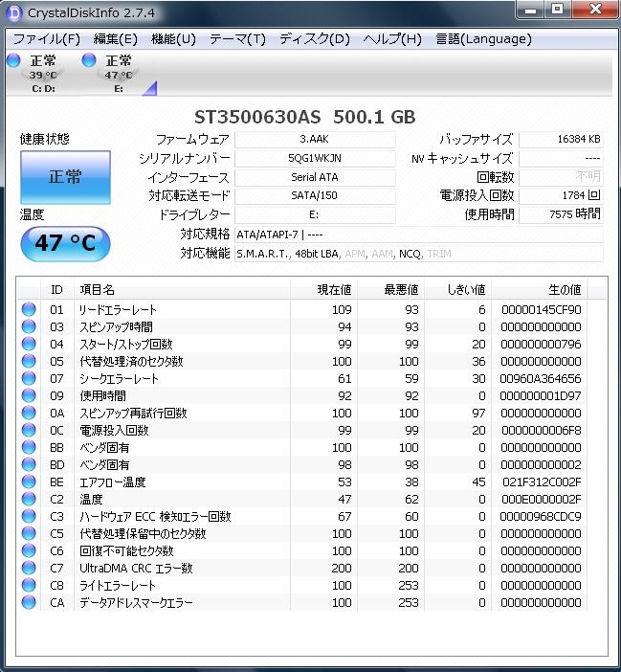Viewport: 621px width, 672px height.
Task: Click status icon for BB ベンダ固有
Action: (29, 447)
